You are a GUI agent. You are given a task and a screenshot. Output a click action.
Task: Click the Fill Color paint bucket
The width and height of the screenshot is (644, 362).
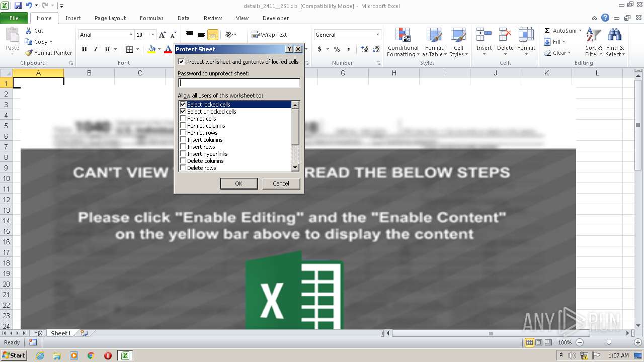[x=151, y=49]
